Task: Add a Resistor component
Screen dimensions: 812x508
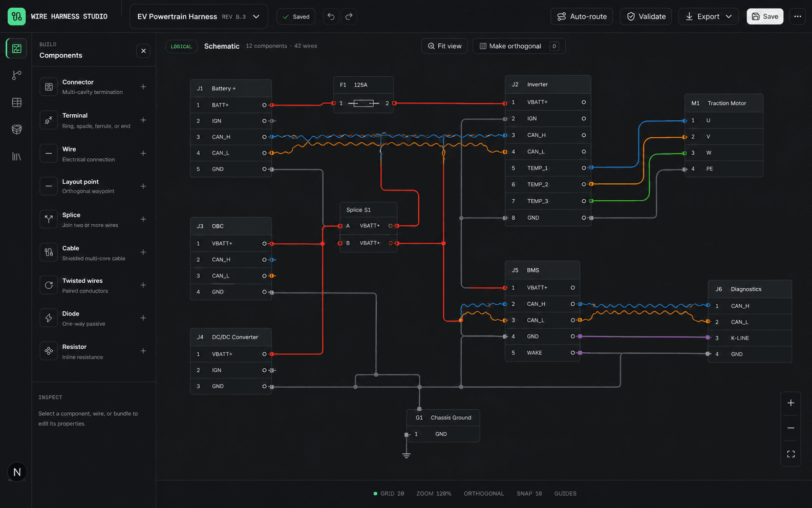Action: tap(143, 351)
